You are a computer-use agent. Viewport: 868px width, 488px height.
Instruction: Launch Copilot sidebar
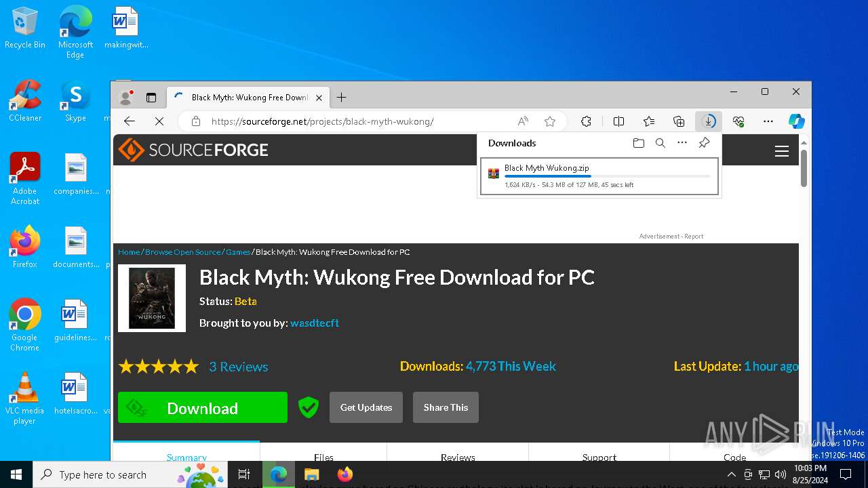(x=797, y=121)
